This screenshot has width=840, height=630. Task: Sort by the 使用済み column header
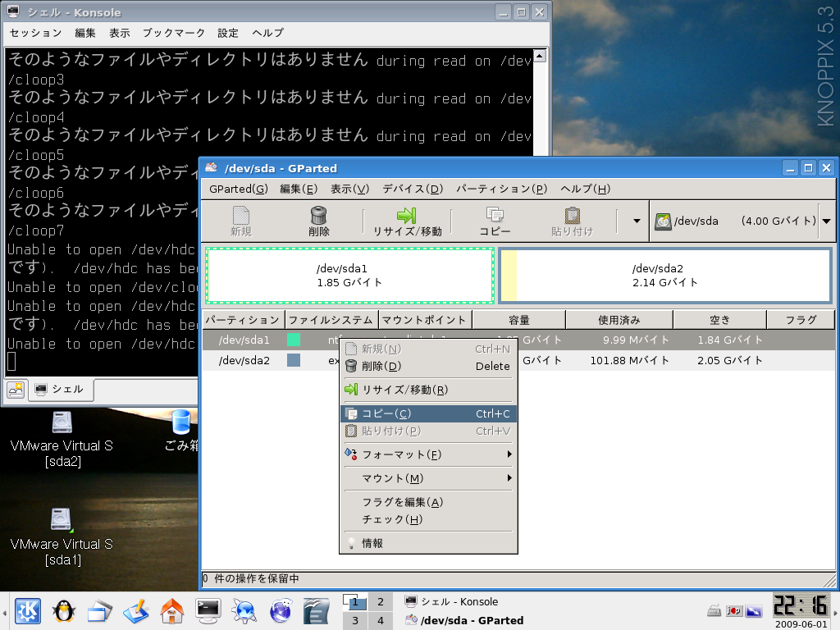(x=619, y=320)
